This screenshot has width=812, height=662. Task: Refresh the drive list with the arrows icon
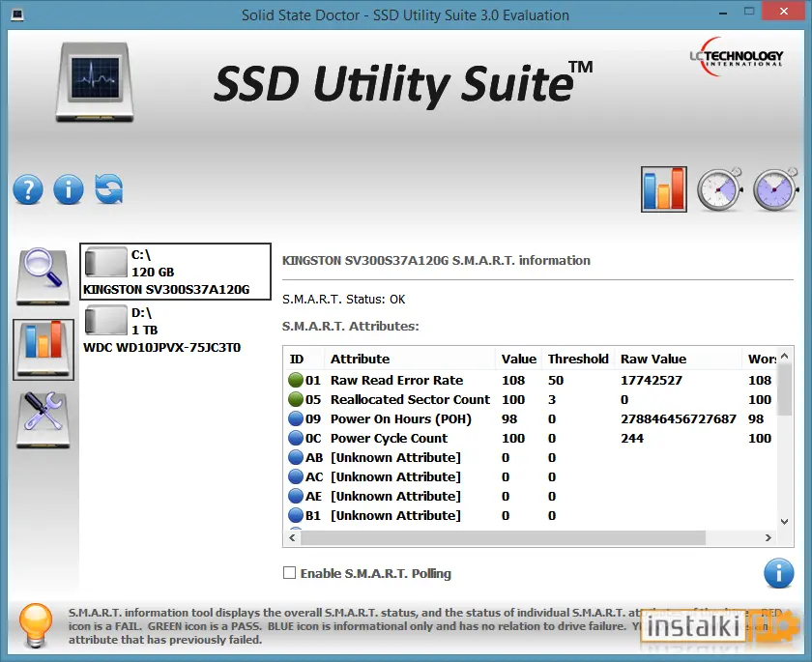[108, 188]
